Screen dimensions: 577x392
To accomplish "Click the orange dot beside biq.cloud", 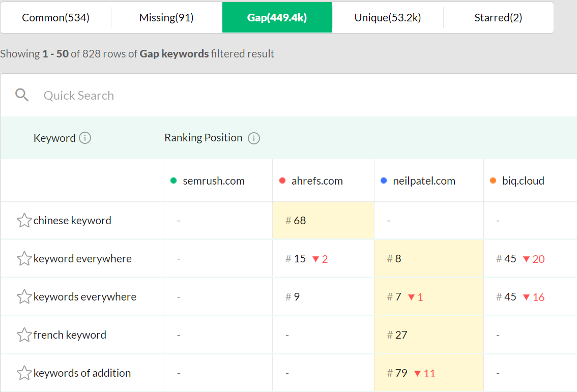I will click(493, 180).
